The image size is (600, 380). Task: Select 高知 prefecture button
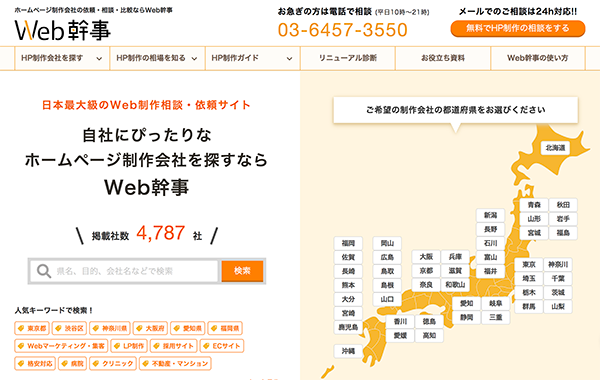click(x=429, y=336)
